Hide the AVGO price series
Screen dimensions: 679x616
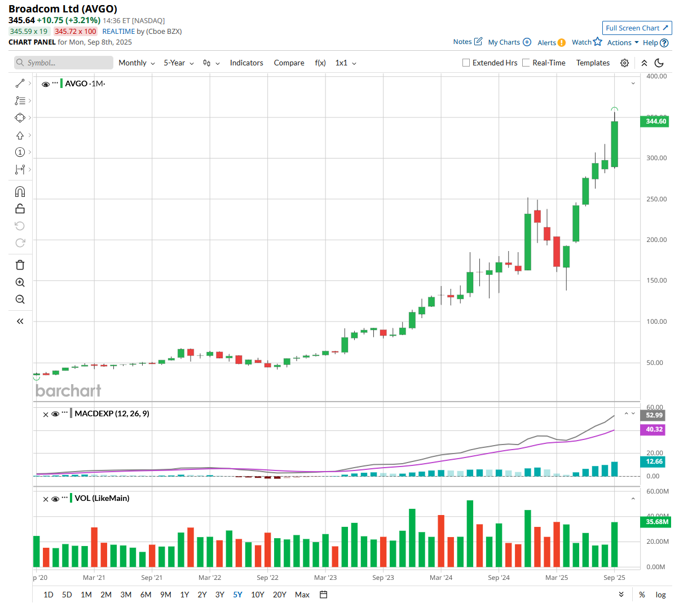(46, 83)
